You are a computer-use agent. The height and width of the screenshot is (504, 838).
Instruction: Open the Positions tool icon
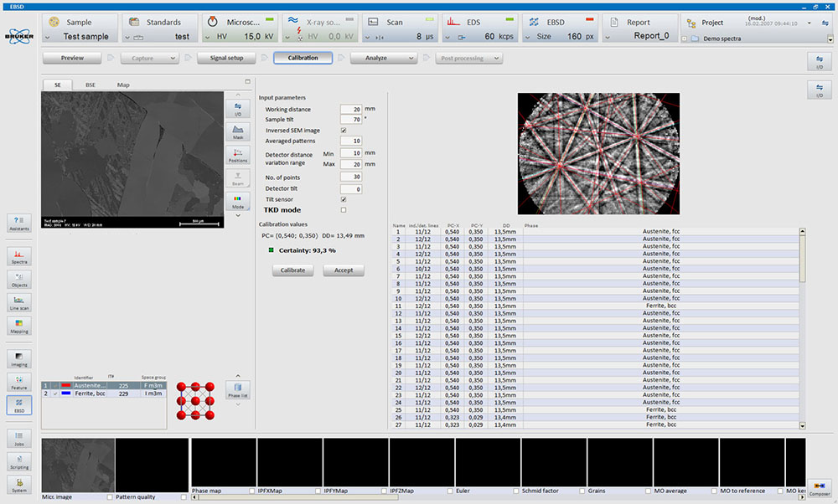(x=238, y=155)
